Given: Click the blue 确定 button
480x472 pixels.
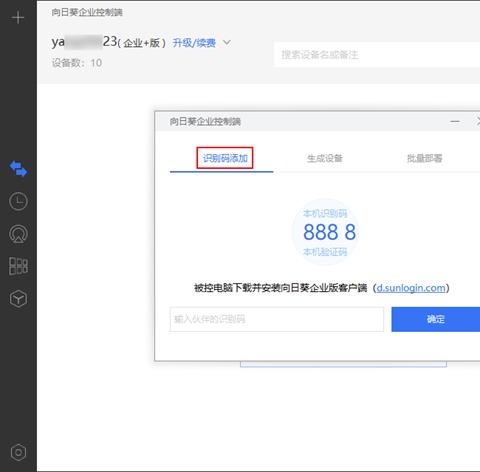Looking at the screenshot, I should coord(436,319).
